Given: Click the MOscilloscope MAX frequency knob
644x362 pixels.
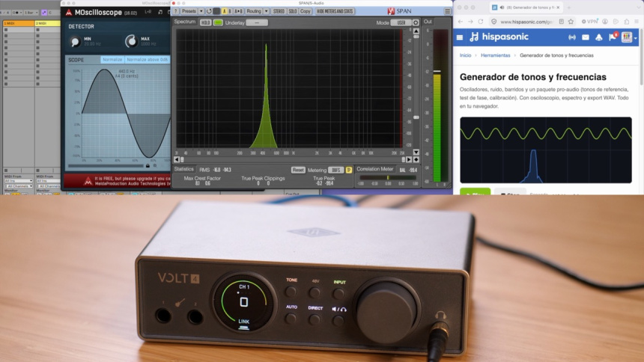Looking at the screenshot, I should 131,41.
